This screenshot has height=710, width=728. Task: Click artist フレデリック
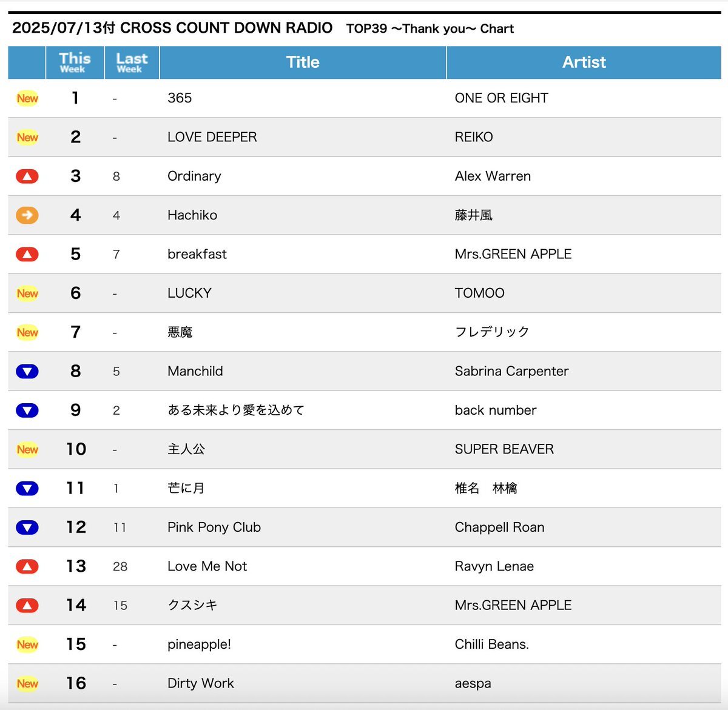coord(492,332)
